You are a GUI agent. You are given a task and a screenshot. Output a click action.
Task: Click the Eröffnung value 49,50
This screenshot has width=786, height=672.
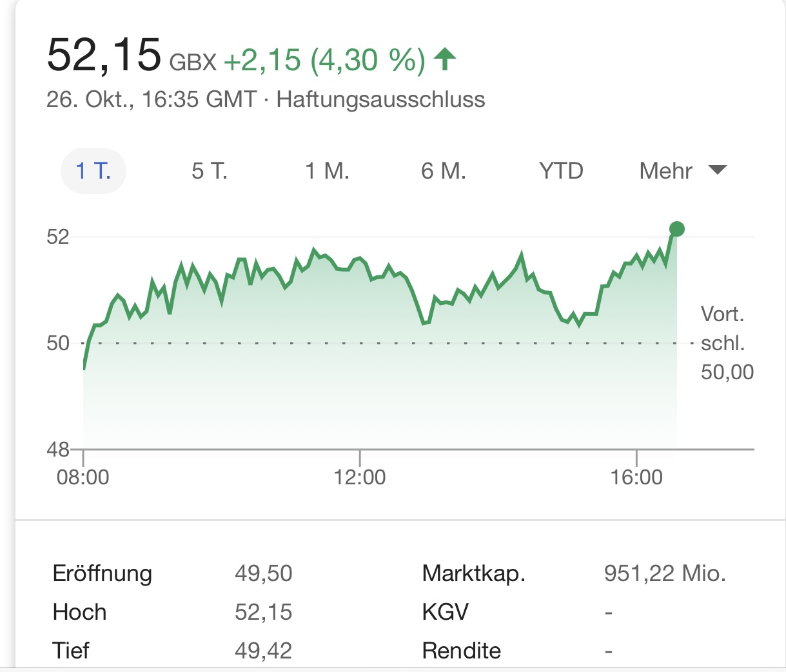pyautogui.click(x=263, y=573)
